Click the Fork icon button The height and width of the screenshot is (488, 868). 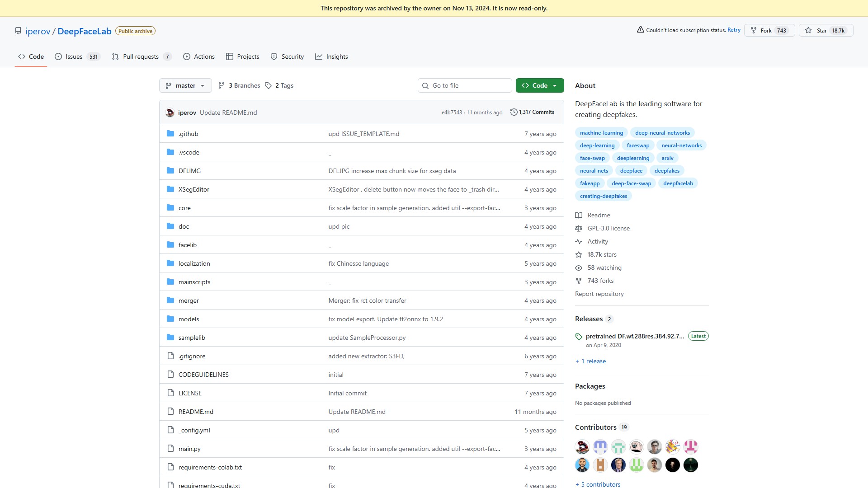click(754, 30)
